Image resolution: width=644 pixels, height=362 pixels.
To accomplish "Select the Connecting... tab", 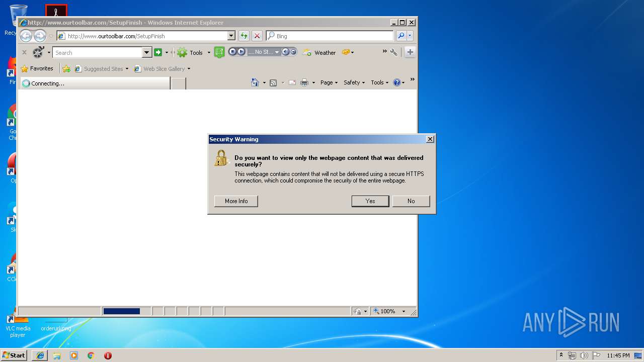I will click(95, 83).
